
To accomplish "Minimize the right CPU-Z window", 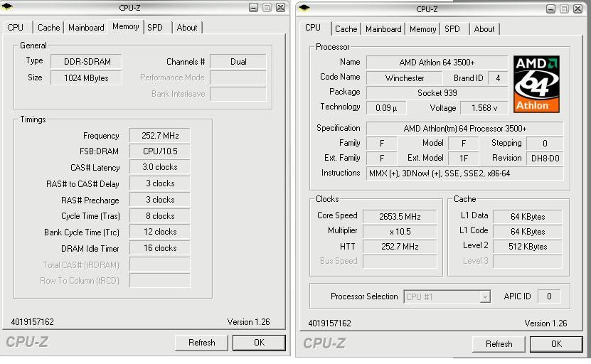I will coord(550,9).
